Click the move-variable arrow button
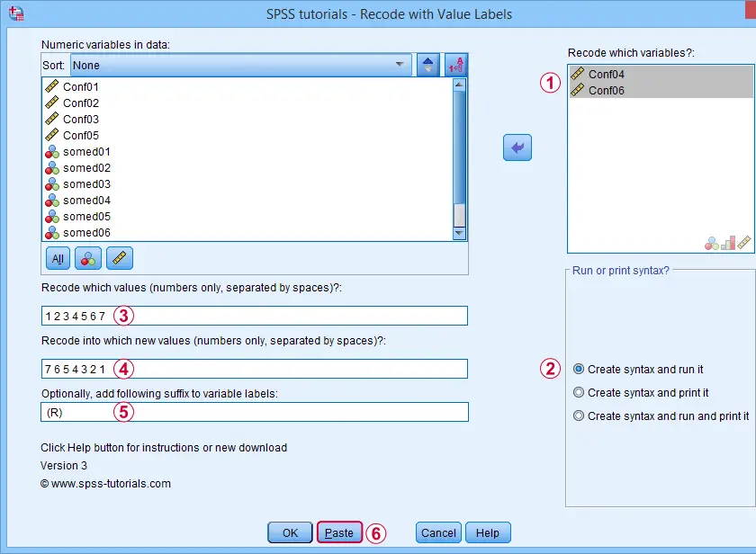The height and width of the screenshot is (554, 756). pos(517,147)
